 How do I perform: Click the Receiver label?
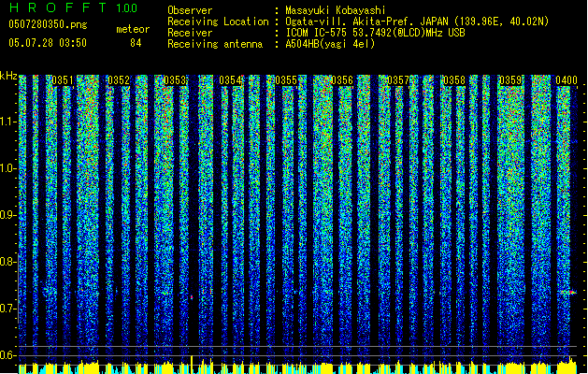click(190, 33)
